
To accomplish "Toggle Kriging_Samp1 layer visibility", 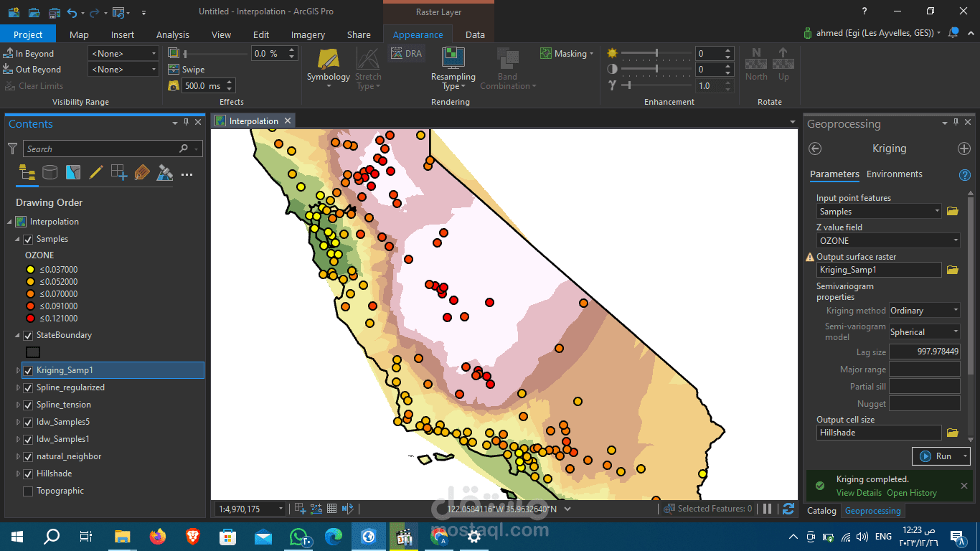I will (28, 370).
